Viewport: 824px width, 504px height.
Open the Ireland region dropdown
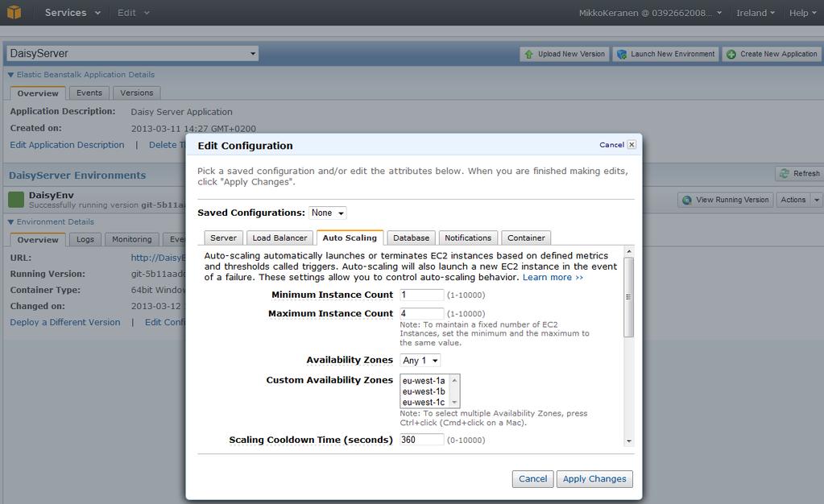(756, 13)
